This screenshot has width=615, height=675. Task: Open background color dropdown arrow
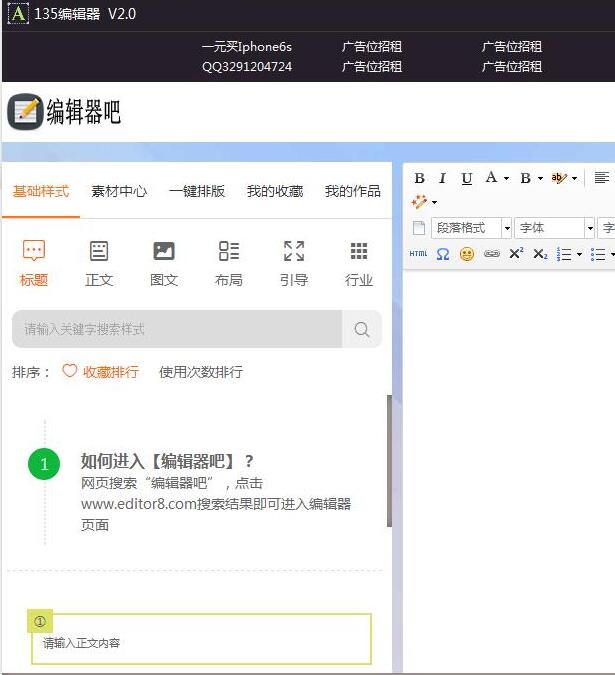540,178
